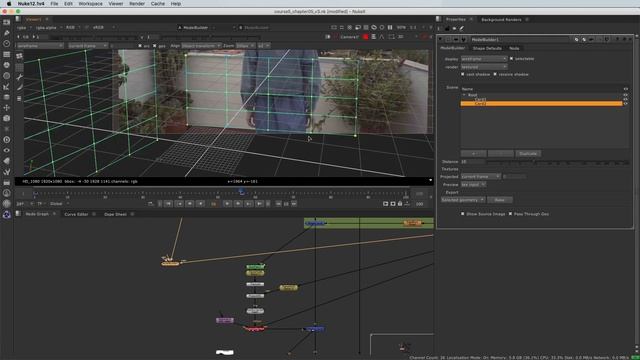Open the Keyer nodes toolbar icon

point(7,87)
